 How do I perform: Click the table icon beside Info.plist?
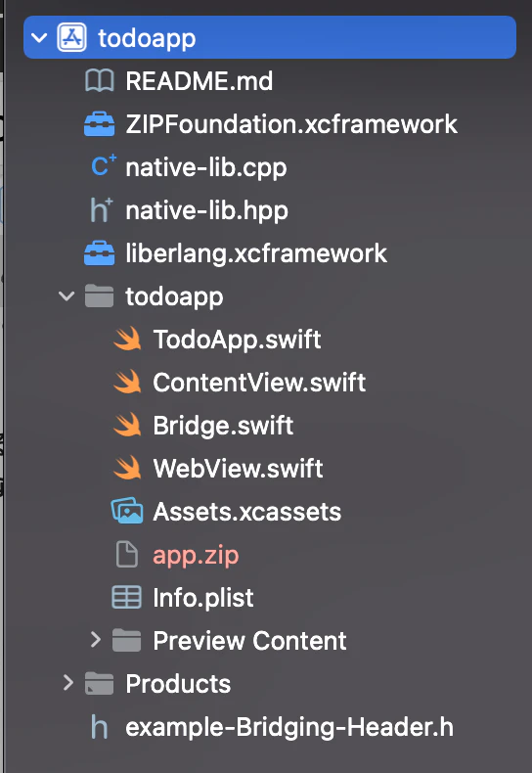(126, 598)
